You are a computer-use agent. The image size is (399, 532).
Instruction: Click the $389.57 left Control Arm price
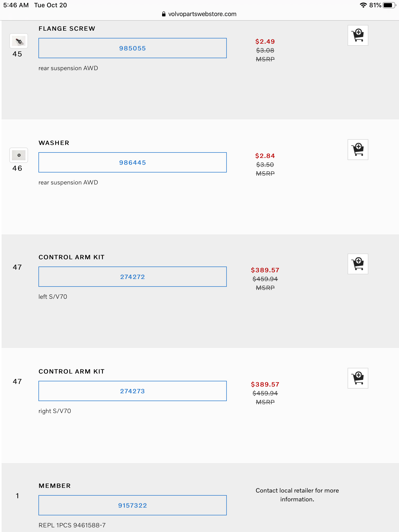(x=265, y=270)
